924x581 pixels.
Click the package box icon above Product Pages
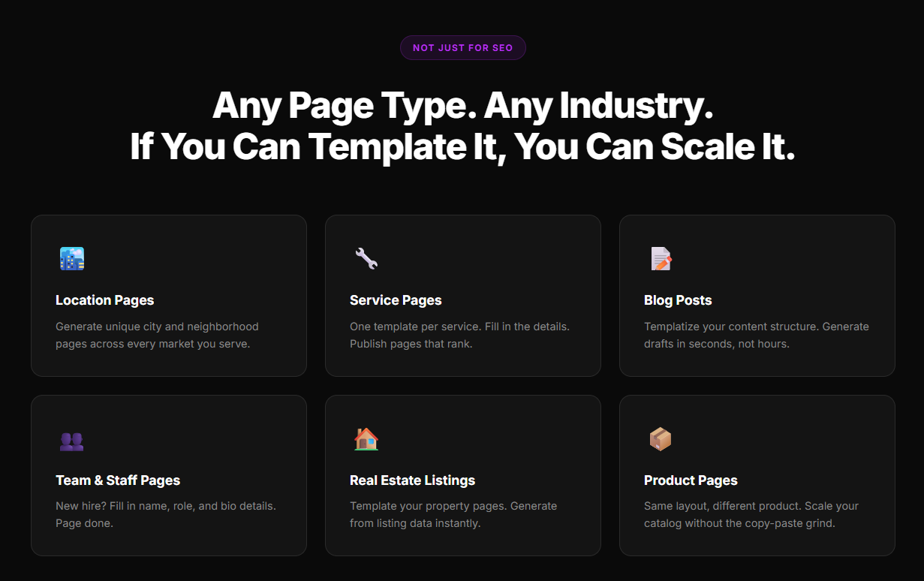(661, 439)
